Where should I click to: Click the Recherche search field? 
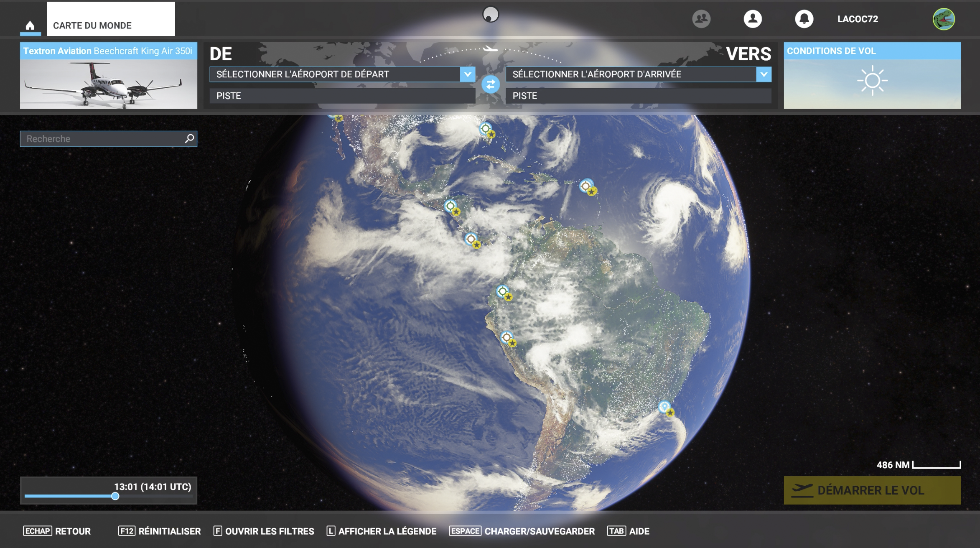click(x=109, y=139)
